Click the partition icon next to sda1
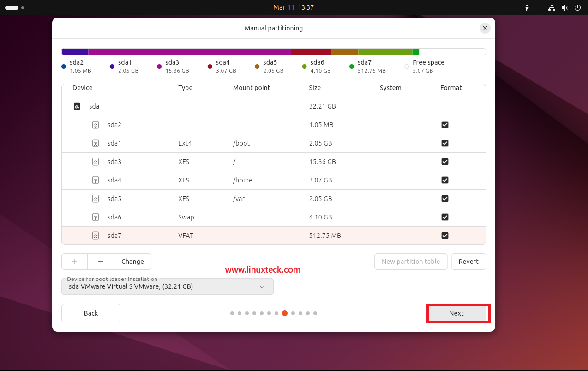This screenshot has height=371, width=588. [96, 143]
